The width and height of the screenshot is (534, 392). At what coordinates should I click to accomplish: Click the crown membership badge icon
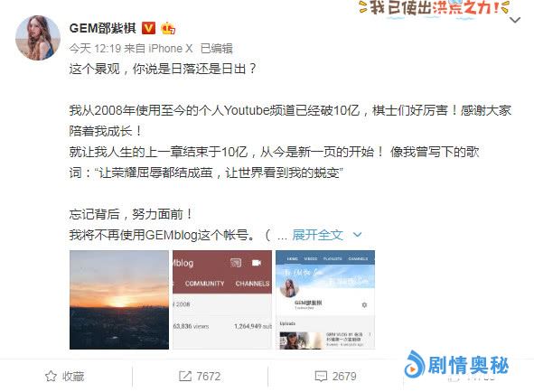click(x=168, y=28)
